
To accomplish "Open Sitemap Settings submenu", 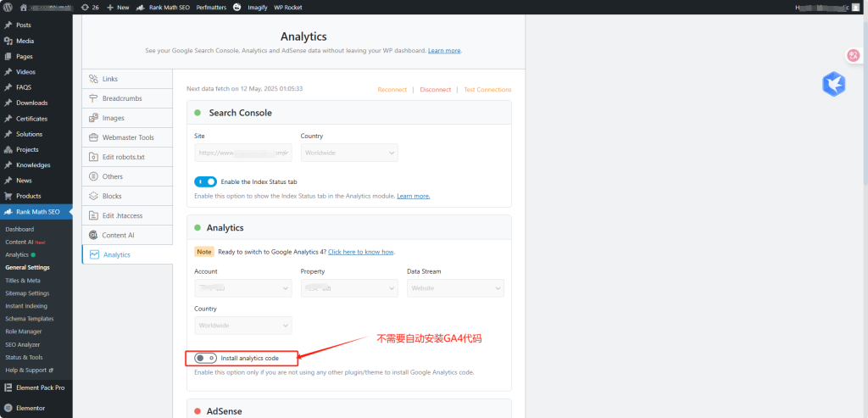I will click(27, 293).
